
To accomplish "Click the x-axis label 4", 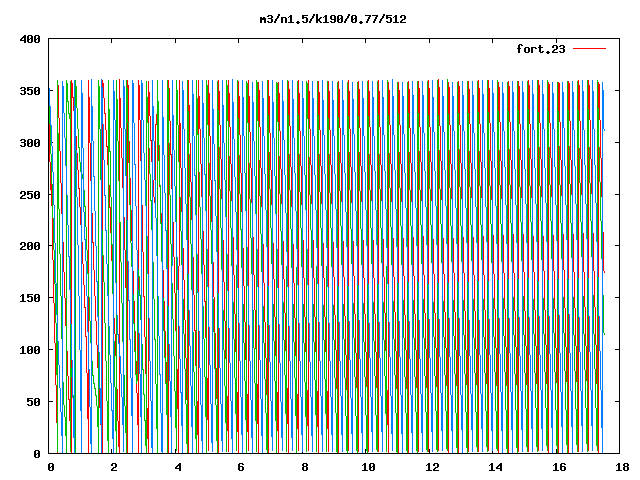I will (178, 467).
